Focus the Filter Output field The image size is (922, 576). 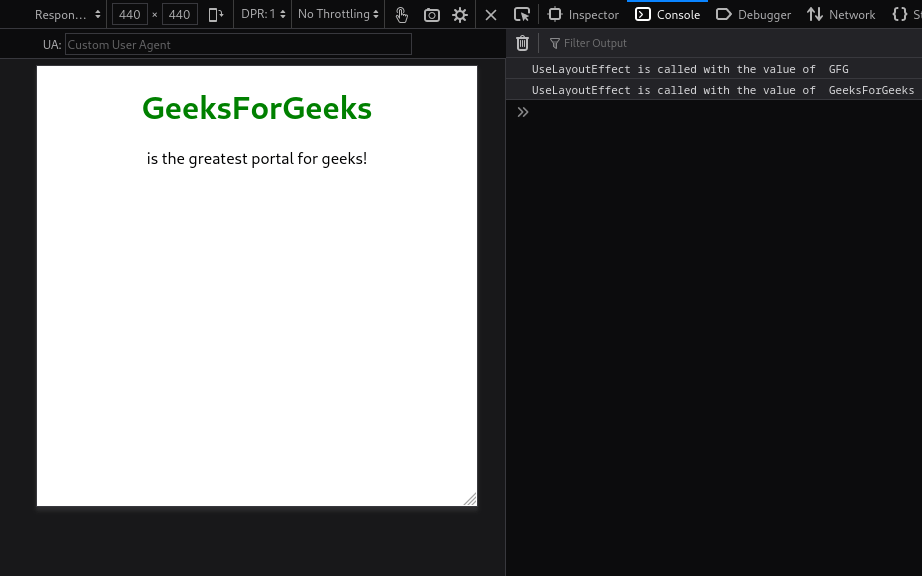[x=733, y=43]
